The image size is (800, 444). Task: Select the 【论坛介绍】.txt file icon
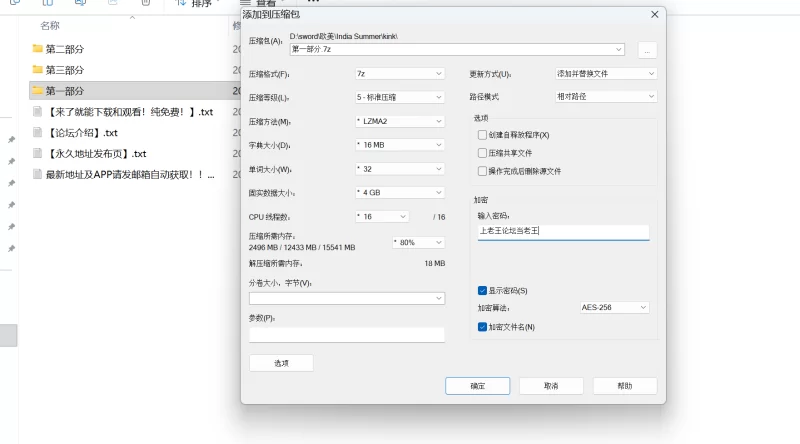[x=38, y=132]
